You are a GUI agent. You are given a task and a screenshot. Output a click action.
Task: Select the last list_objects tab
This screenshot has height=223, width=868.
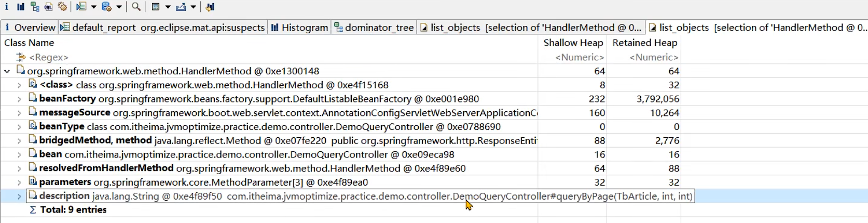[757, 28]
